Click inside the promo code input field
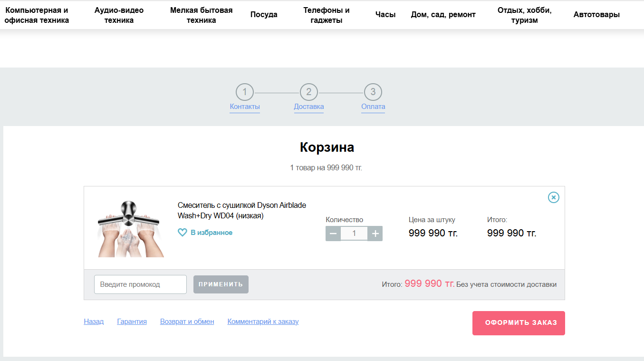 click(140, 284)
